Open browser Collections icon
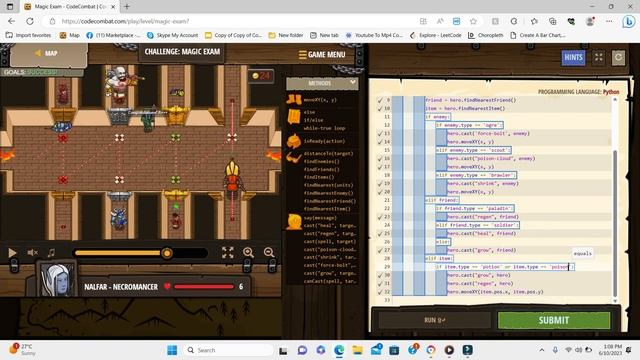 553,21
